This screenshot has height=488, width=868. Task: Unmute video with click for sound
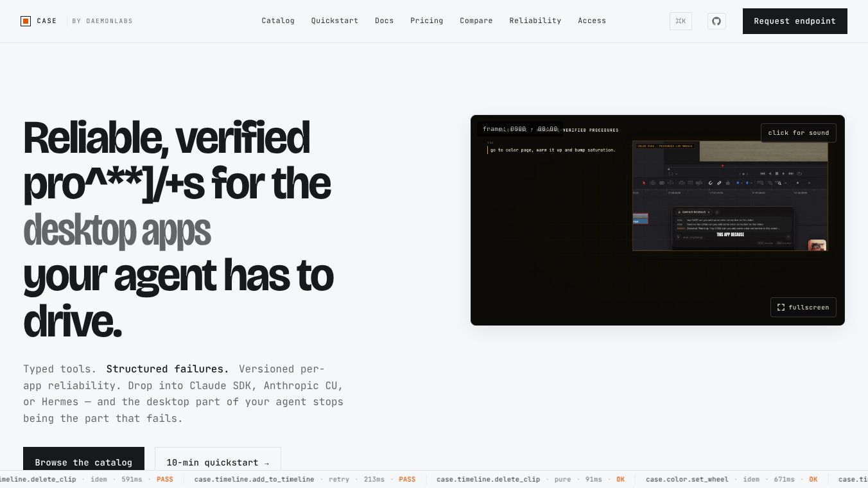pyautogui.click(x=798, y=133)
